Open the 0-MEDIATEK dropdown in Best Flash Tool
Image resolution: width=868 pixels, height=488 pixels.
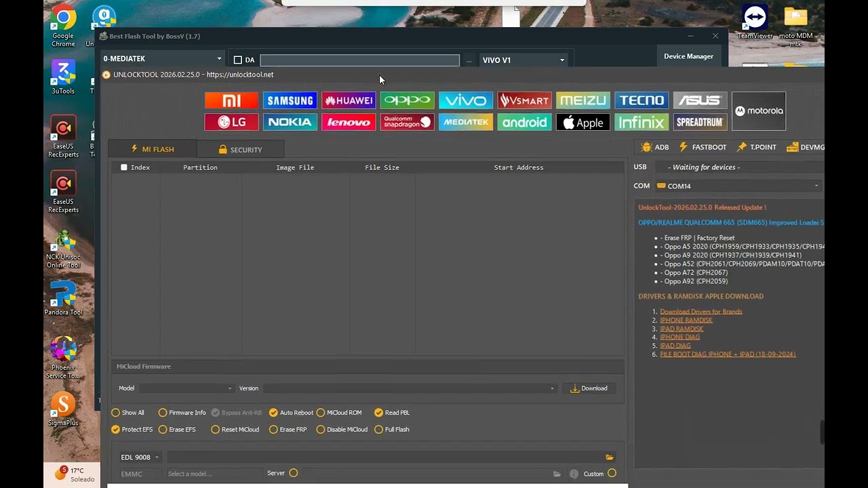pyautogui.click(x=163, y=59)
